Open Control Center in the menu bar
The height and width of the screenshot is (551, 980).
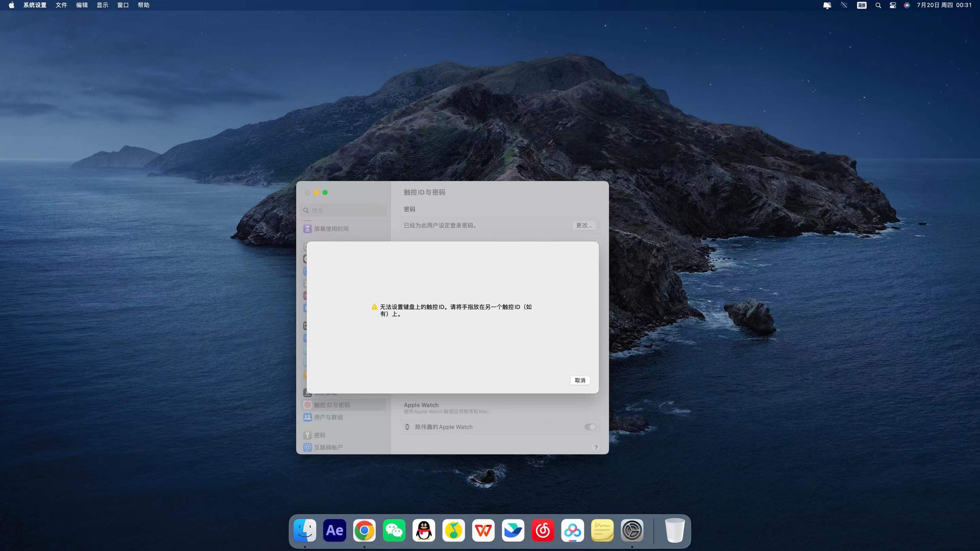tap(893, 5)
